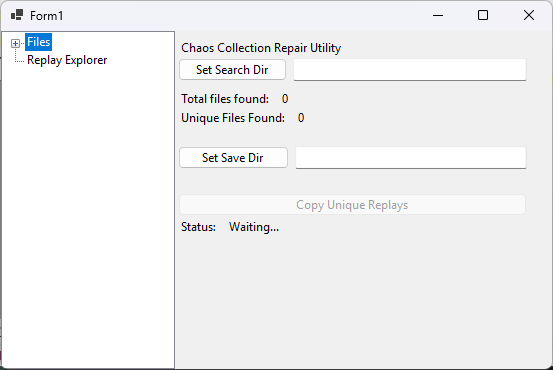Expand the Files tree node
The width and height of the screenshot is (553, 370).
(x=15, y=43)
